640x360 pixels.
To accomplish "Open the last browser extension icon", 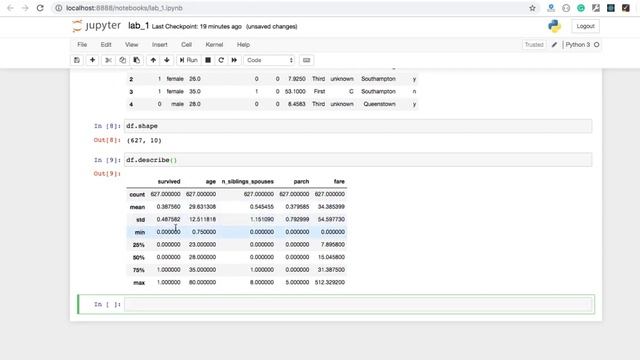I will tap(626, 8).
